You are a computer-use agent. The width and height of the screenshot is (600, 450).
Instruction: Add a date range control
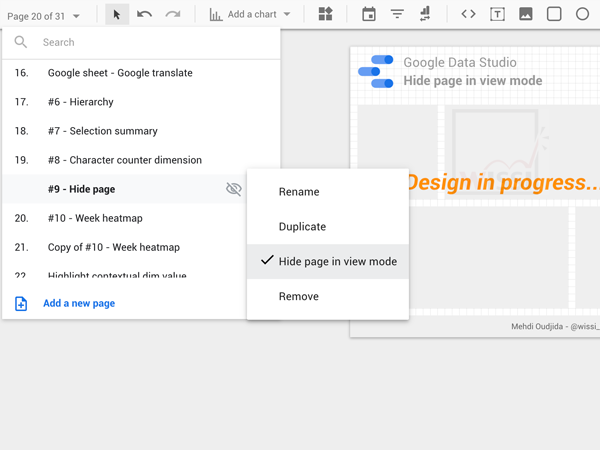pyautogui.click(x=369, y=14)
